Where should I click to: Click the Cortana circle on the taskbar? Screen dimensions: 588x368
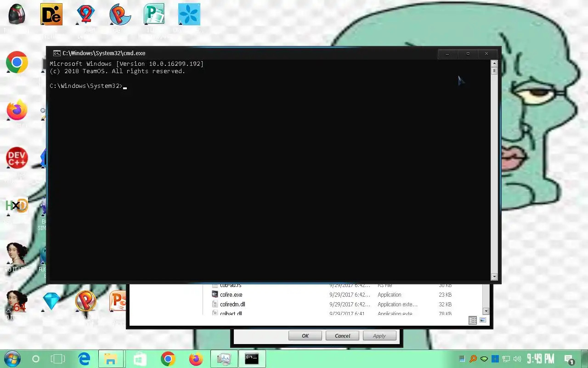(35, 359)
